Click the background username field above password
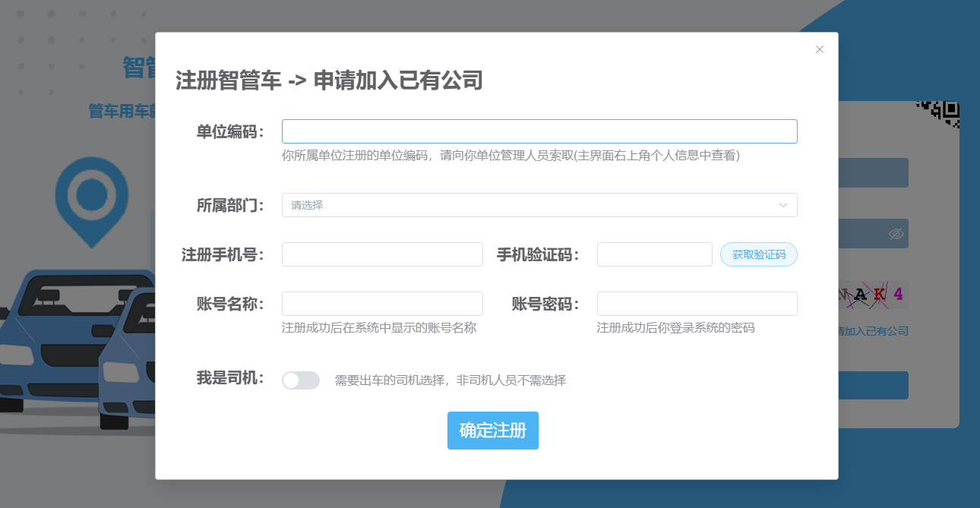Screen dimensions: 980x508 coord(873,173)
